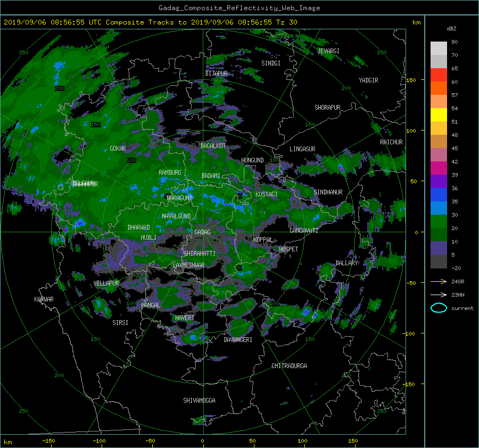Click the UTC Composite Tracks timestamp header
This screenshot has width=479, height=448.
tap(150, 22)
